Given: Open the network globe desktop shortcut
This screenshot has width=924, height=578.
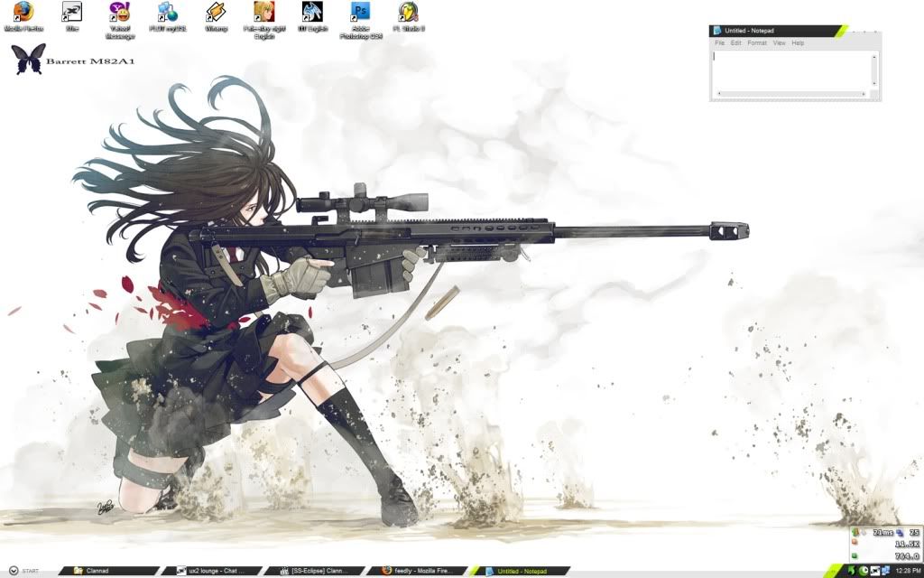Looking at the screenshot, I should [168, 16].
